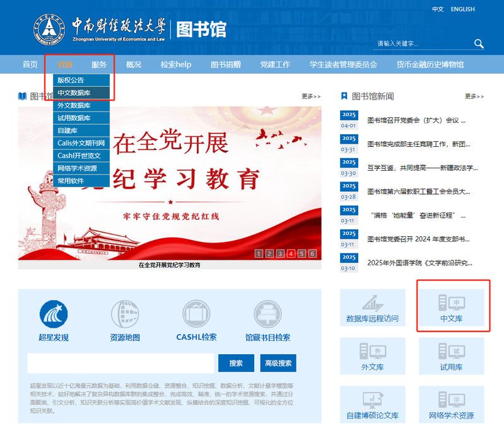Open 更多 link beside 图书馆新闻
Screen dimensions: 504x426
474,96
